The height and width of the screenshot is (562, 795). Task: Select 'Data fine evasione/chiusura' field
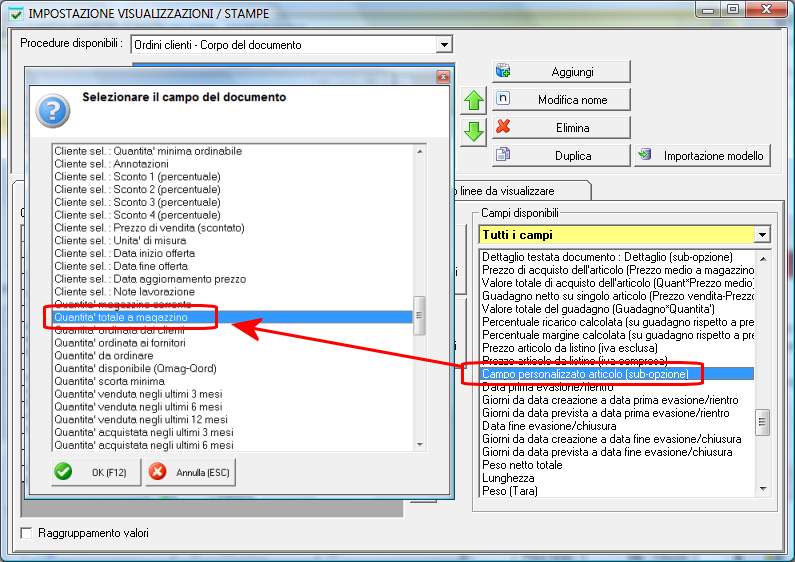pyautogui.click(x=617, y=426)
